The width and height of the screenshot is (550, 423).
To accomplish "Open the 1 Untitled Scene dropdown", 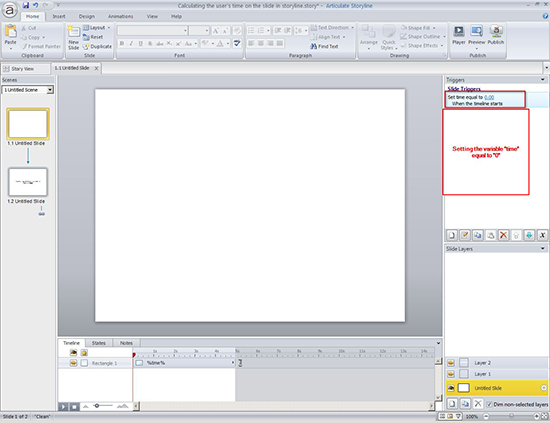I will 50,90.
